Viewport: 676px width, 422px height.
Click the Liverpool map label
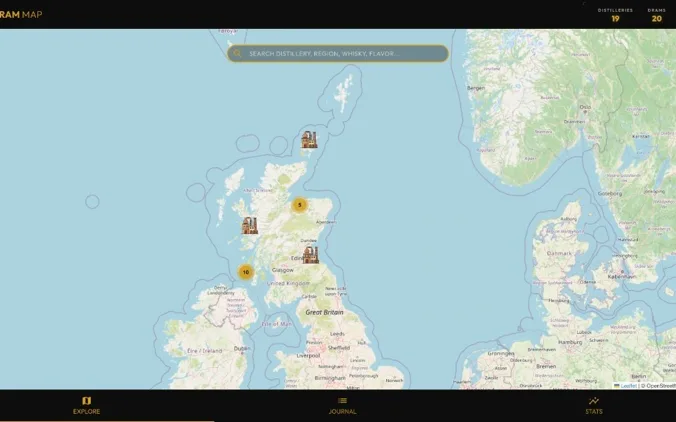308,356
